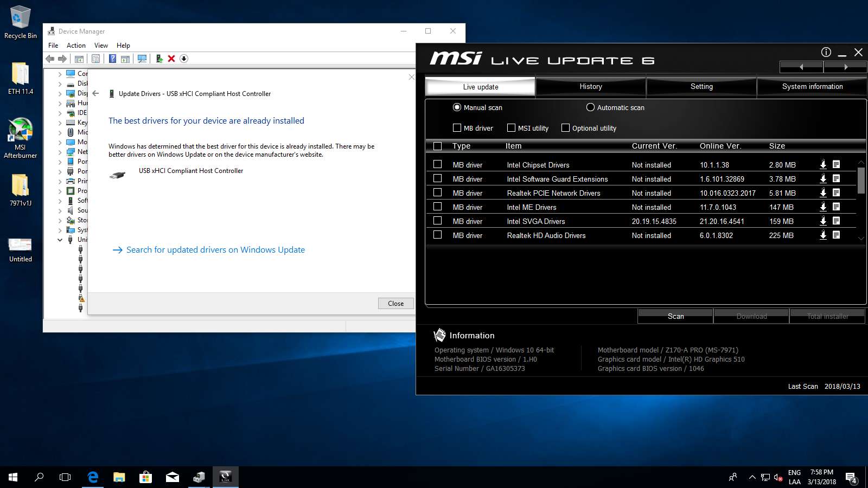This screenshot has height=488, width=868.
Task: Click the Device Manager toolbar forward arrow
Action: (x=62, y=59)
